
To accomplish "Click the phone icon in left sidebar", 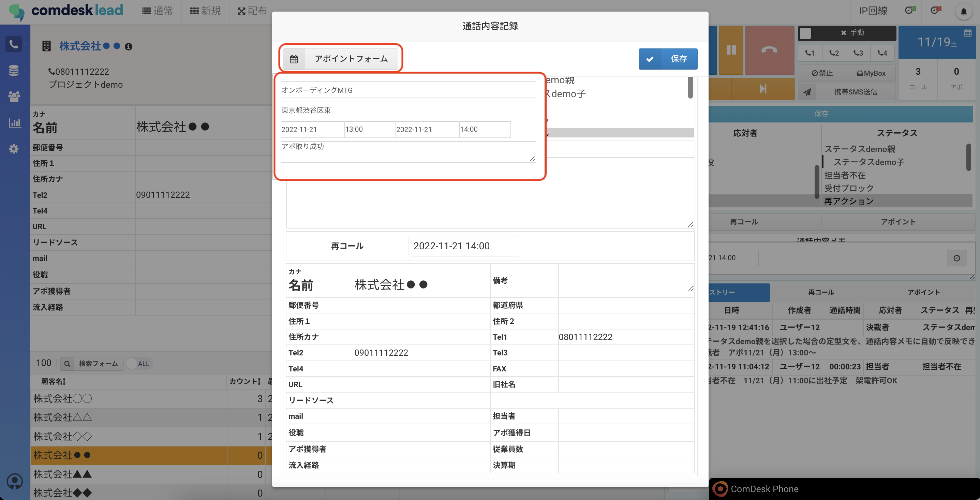I will pyautogui.click(x=14, y=44).
